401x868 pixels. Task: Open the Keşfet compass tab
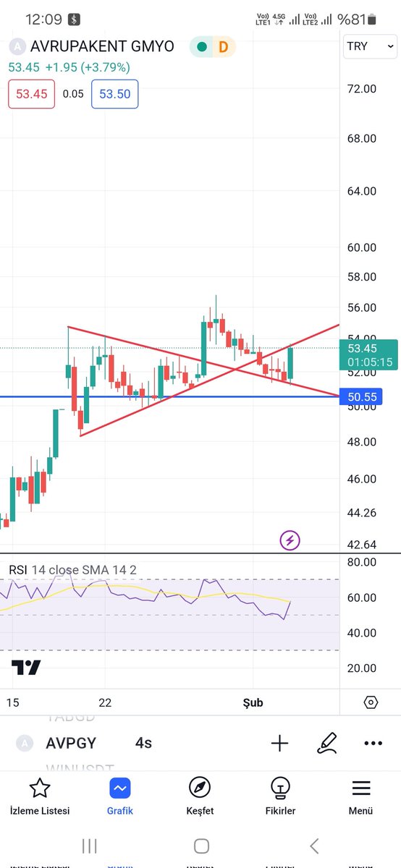[200, 796]
